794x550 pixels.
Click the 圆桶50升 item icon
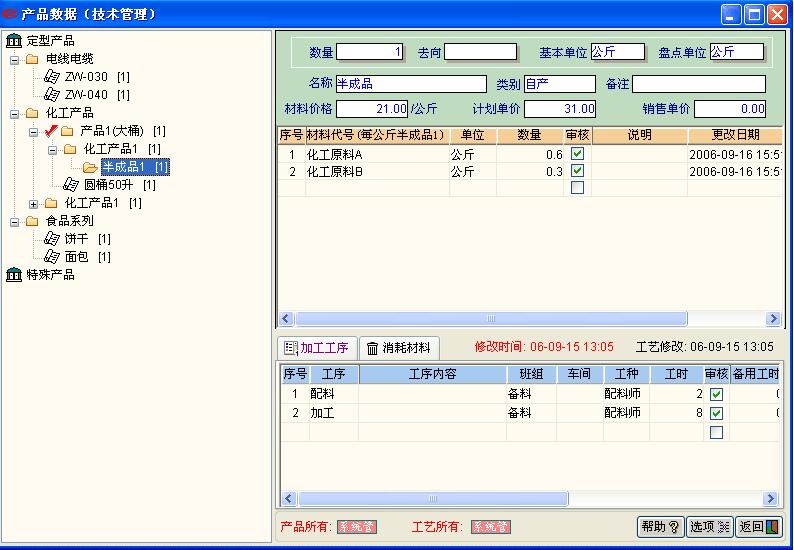70,184
